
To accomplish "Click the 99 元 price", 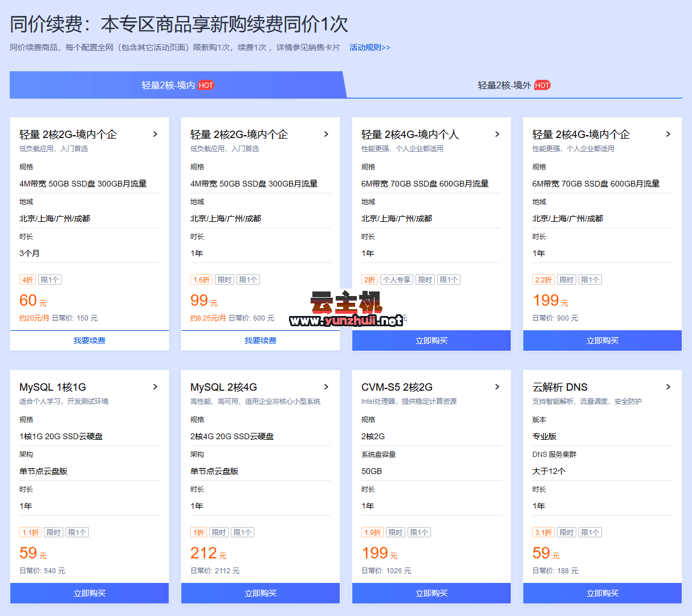I will tap(204, 301).
